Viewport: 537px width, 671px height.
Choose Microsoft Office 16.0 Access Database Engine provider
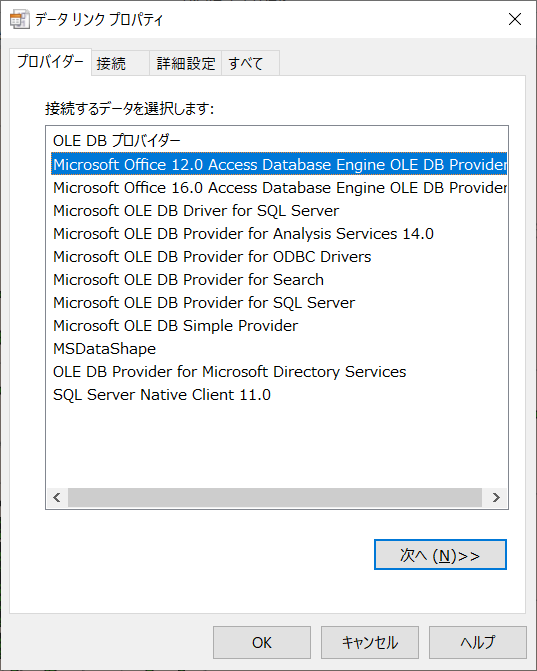click(279, 187)
